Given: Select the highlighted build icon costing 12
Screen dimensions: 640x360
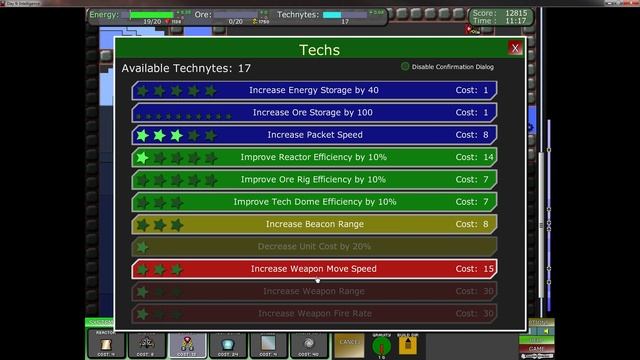Looking at the screenshot, I should pos(187,344).
